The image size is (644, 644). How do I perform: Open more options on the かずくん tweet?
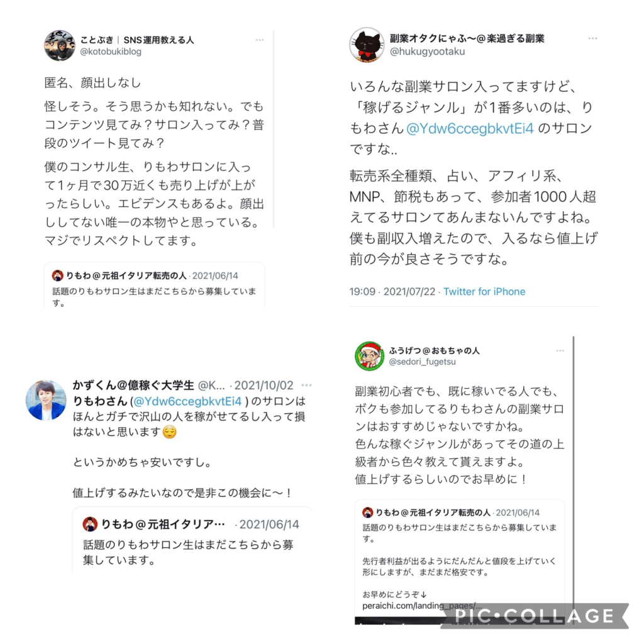point(306,386)
